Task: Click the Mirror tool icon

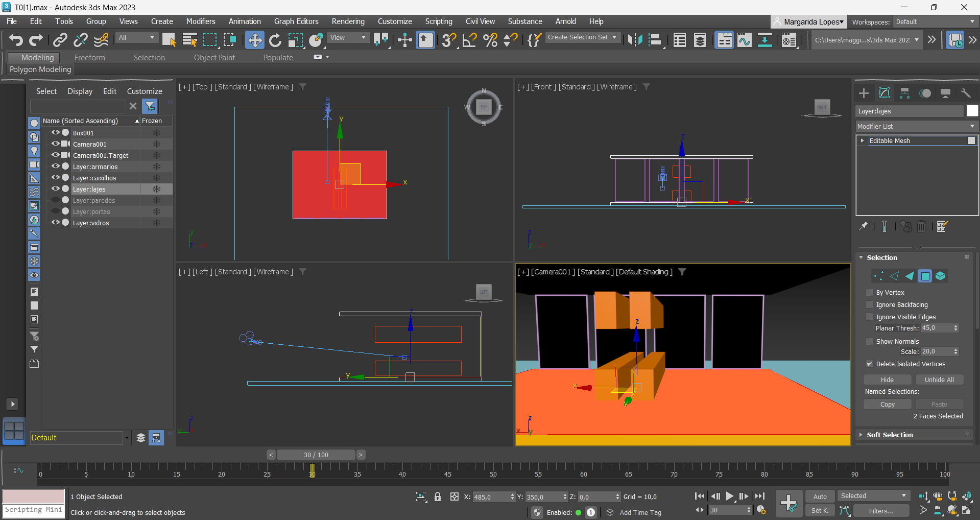Action: (x=635, y=40)
